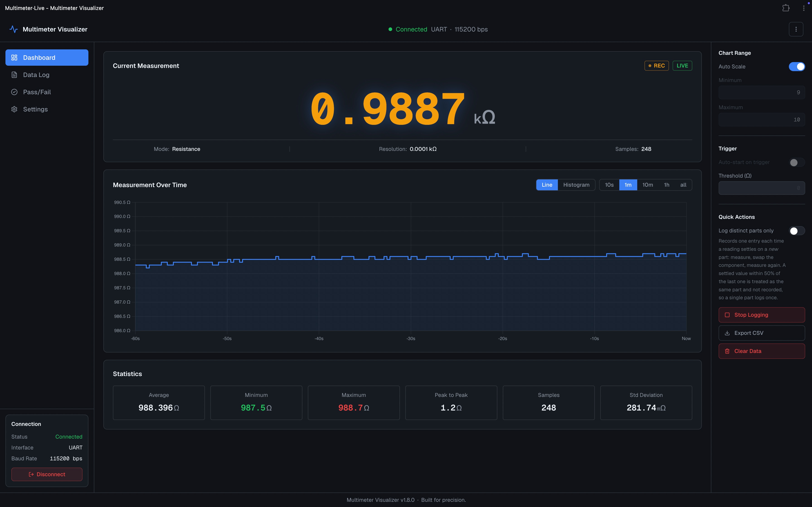Click the Stop Logging square icon
The image size is (812, 507).
click(727, 315)
